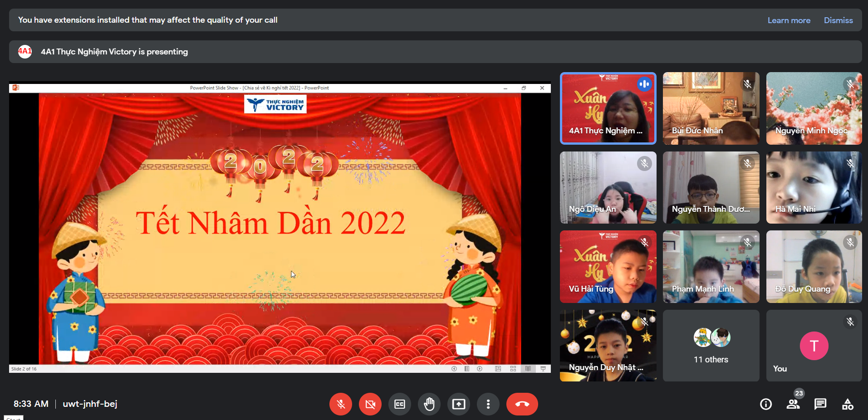Image resolution: width=868 pixels, height=420 pixels.
Task: Start presenting your screen
Action: pyautogui.click(x=458, y=404)
